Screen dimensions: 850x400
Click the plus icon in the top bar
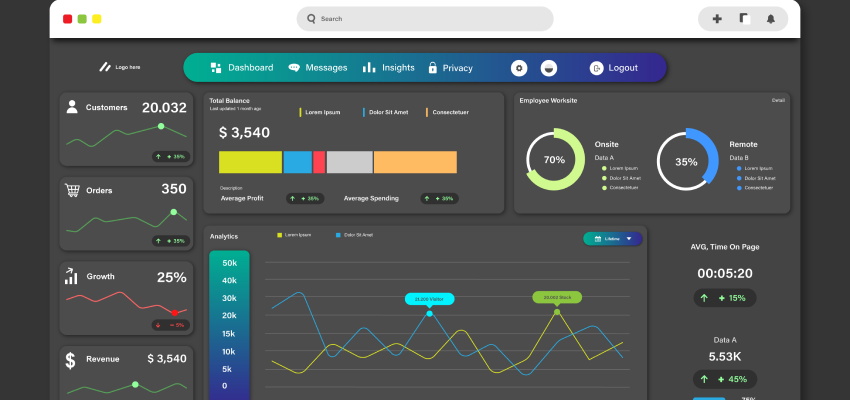click(x=717, y=19)
